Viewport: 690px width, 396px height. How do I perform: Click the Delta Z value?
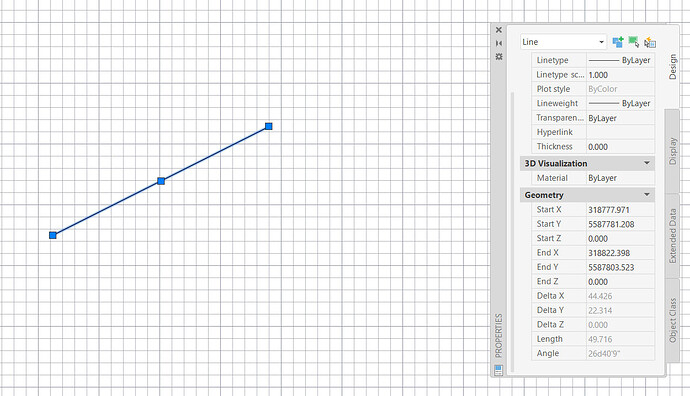pyautogui.click(x=620, y=325)
